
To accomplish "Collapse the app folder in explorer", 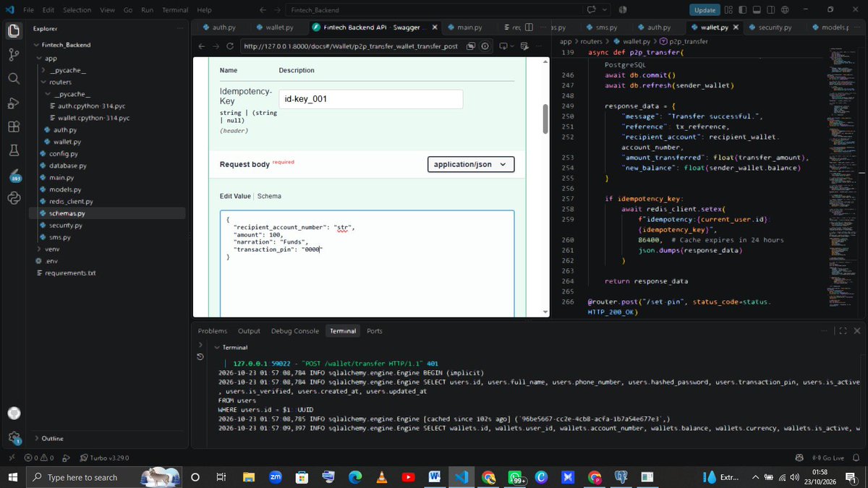I will pyautogui.click(x=39, y=58).
